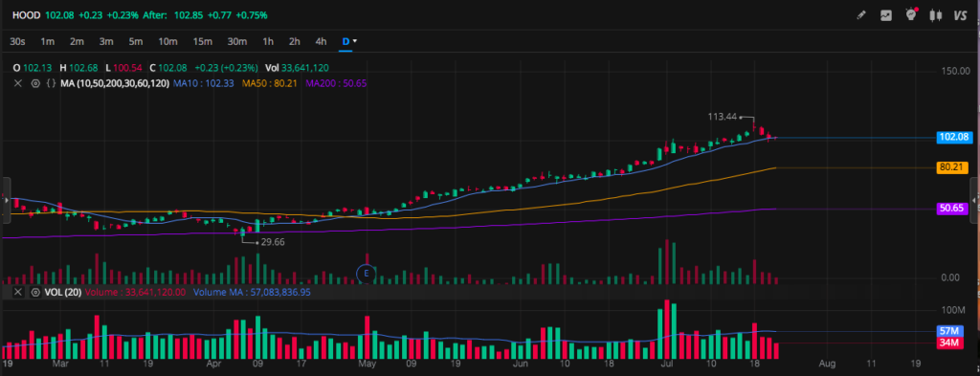This screenshot has height=376, width=980.
Task: Expand the right-edge panel handle
Action: click(973, 200)
